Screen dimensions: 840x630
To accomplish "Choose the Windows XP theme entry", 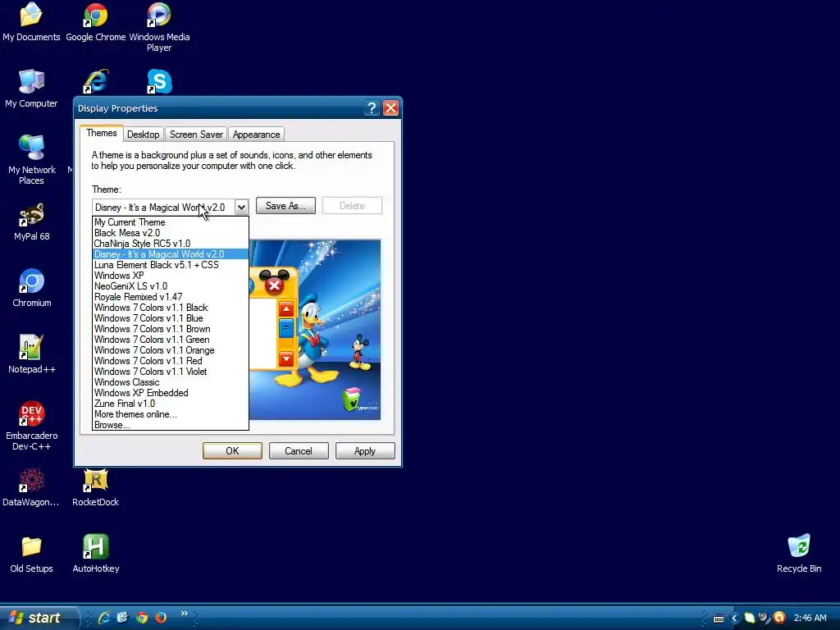I will [x=171, y=276].
